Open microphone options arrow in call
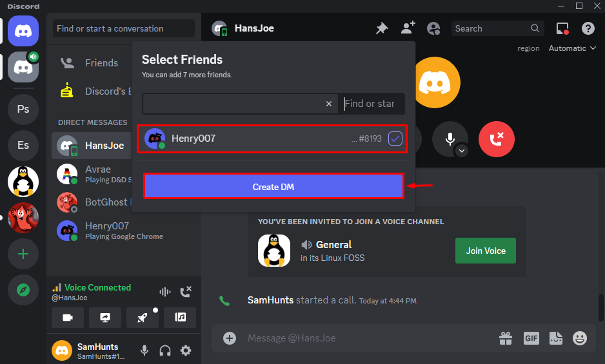605x364 pixels. (462, 151)
